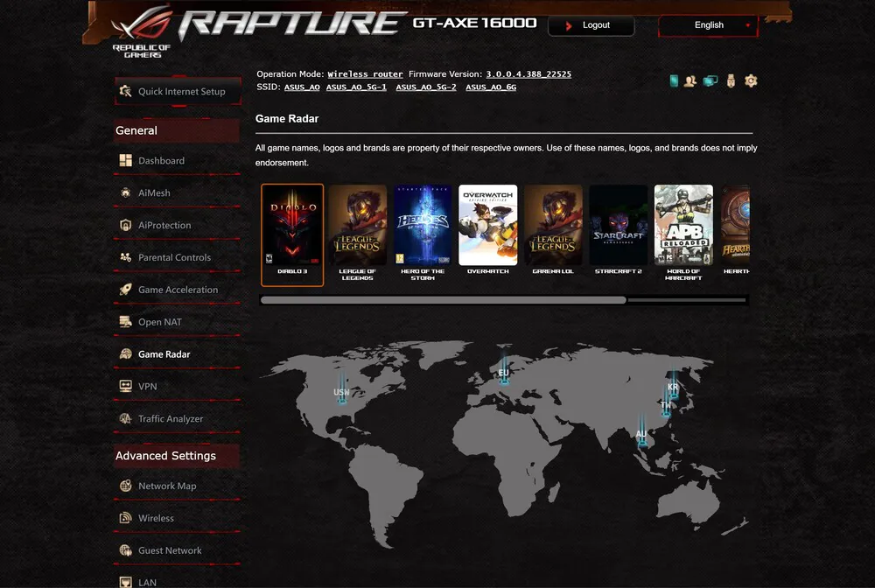Select the Traffic Analyzer sidebar icon
The height and width of the screenshot is (588, 875).
125,418
